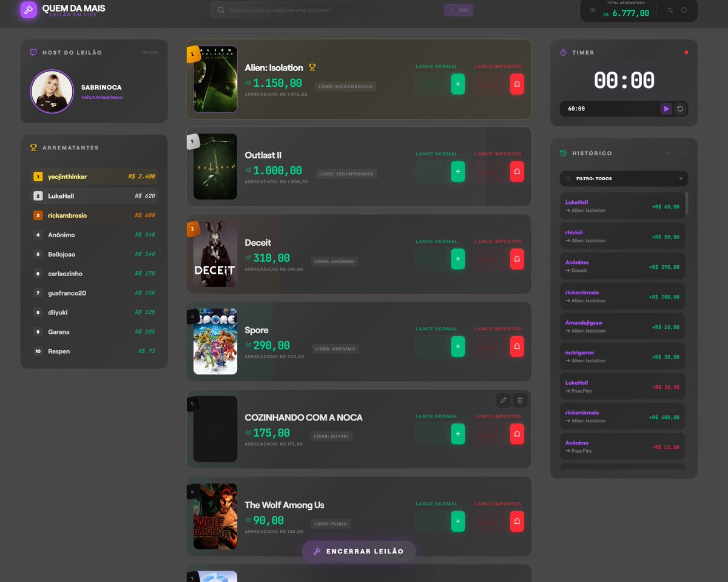Screen dimensions: 728x582
Task: Click LukeHell -R$ 30,00 Free Fire entry
Action: (x=622, y=387)
